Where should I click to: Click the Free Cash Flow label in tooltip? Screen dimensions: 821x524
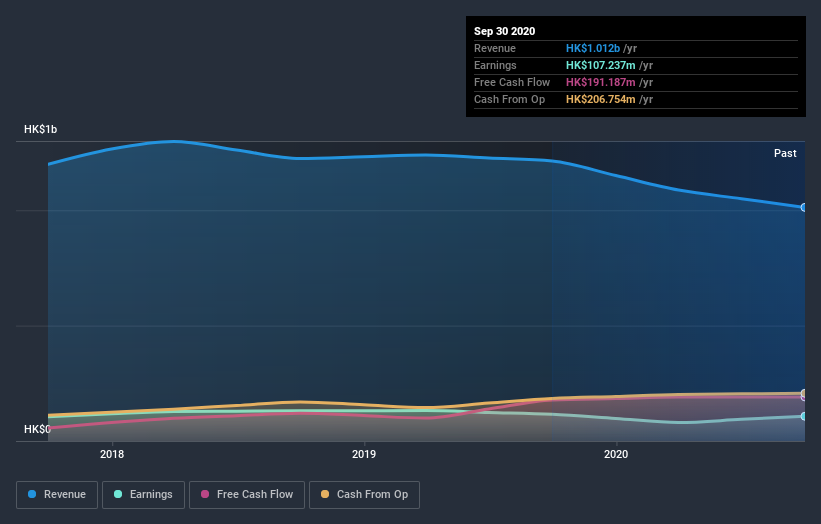pos(512,82)
